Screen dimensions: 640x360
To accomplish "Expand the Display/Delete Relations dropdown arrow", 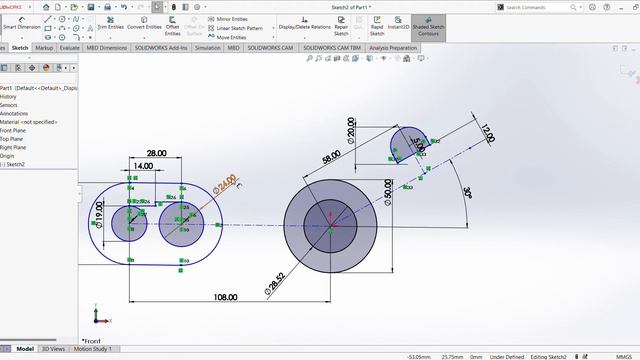I will [304, 38].
